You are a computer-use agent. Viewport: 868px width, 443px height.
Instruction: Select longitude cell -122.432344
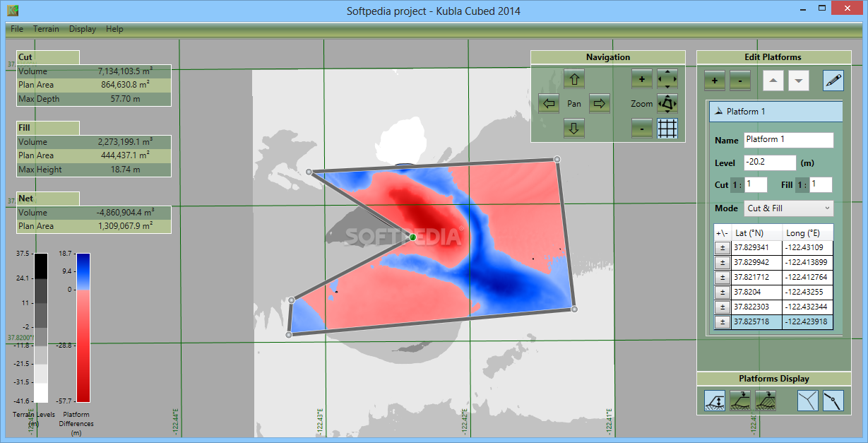[807, 307]
